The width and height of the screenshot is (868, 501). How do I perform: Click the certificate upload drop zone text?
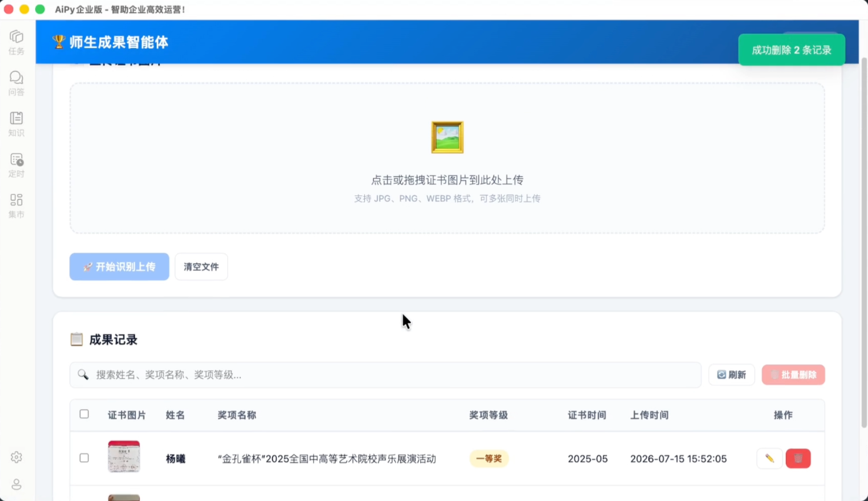(x=447, y=180)
